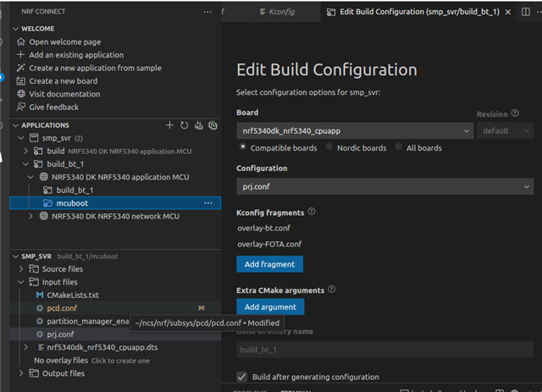Click the home icon beside Open welcome page
542x392 pixels.
pyautogui.click(x=20, y=41)
